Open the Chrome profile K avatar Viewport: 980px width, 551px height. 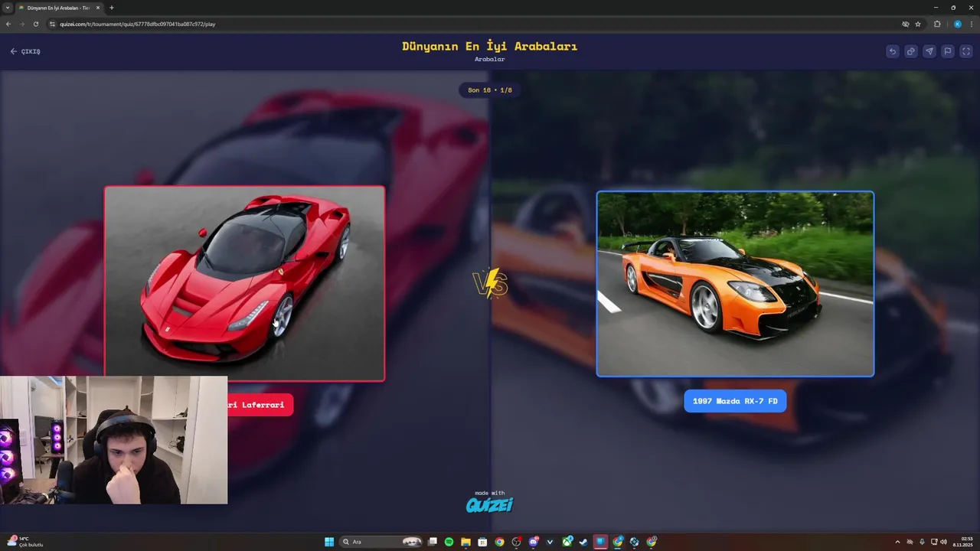pyautogui.click(x=957, y=24)
